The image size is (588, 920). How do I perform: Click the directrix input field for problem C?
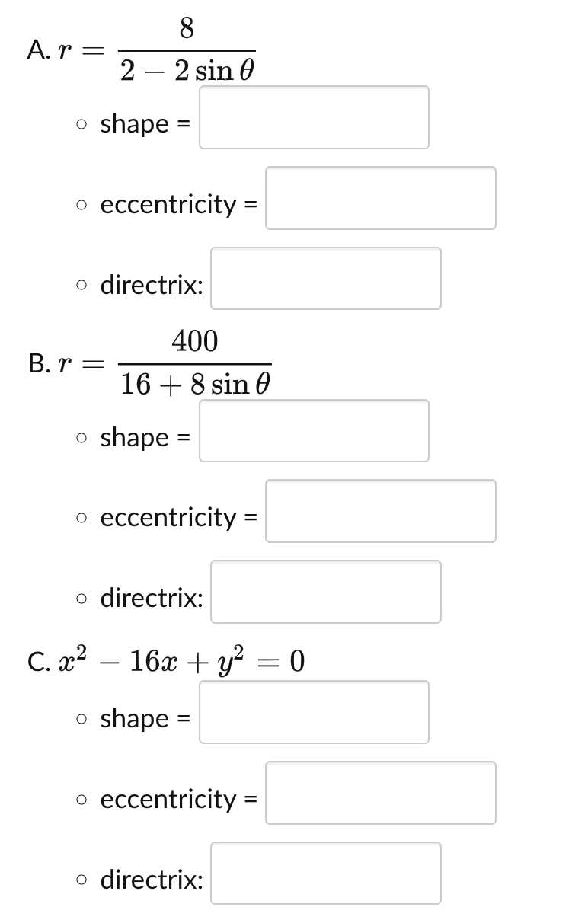[325, 874]
